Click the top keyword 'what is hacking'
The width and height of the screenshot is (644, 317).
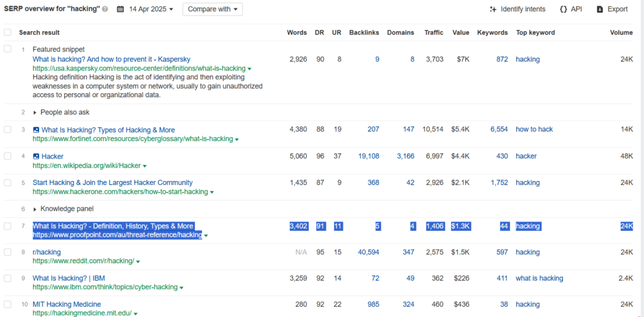[539, 278]
